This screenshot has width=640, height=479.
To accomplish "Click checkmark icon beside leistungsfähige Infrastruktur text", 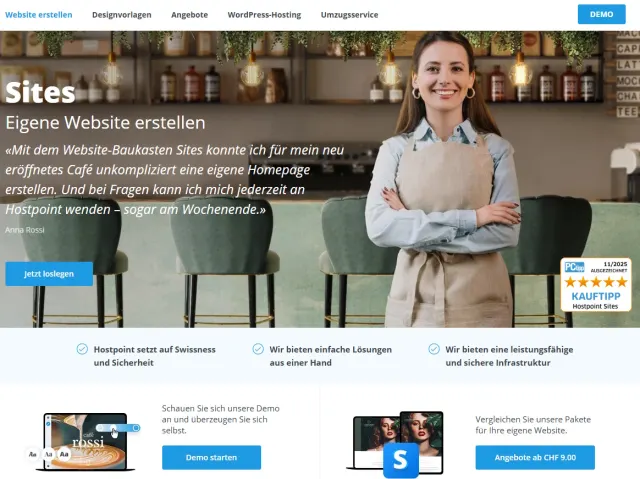I will tap(434, 349).
